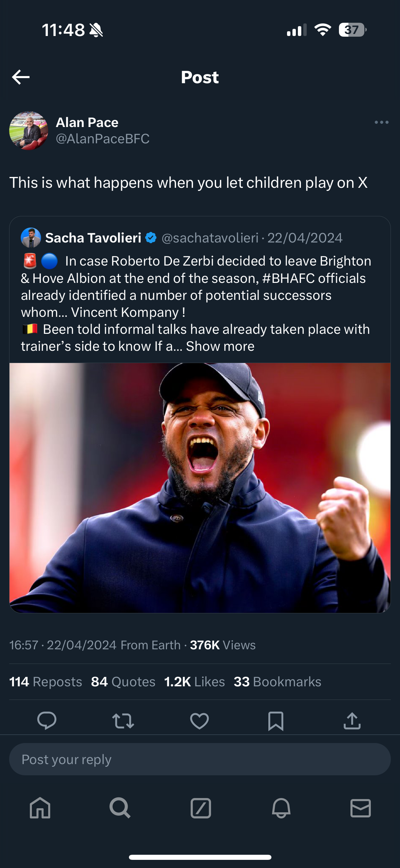
Task: Open the Grok slash icon tab
Action: pyautogui.click(x=201, y=808)
